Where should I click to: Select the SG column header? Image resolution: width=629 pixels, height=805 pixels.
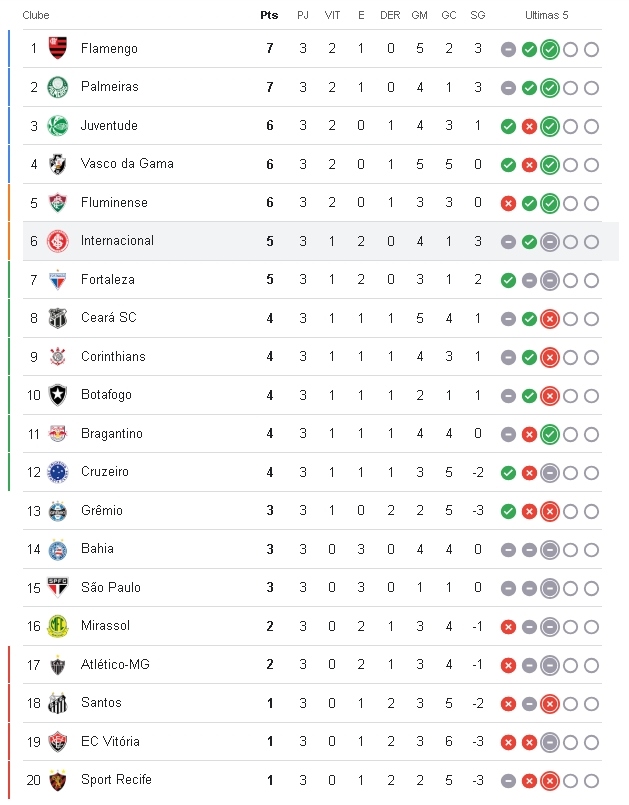478,15
